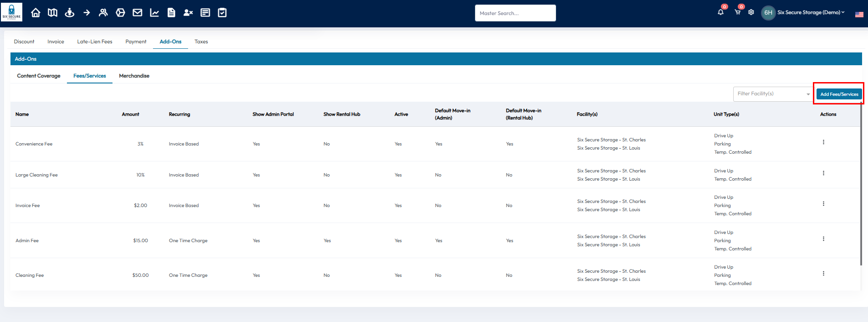Switch to the Content Coverage tab
Image resolution: width=868 pixels, height=322 pixels.
click(39, 76)
